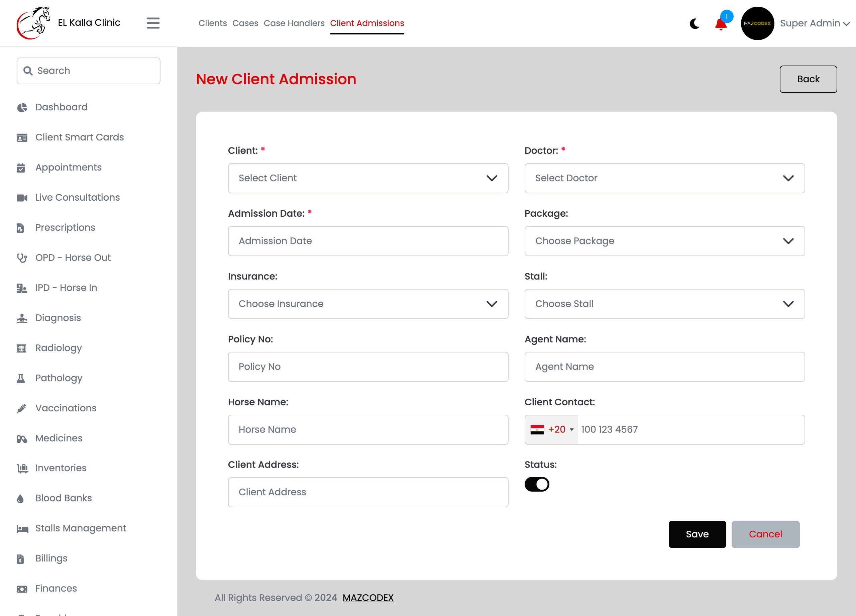
Task: Open the +20 country code selector
Action: pyautogui.click(x=551, y=429)
